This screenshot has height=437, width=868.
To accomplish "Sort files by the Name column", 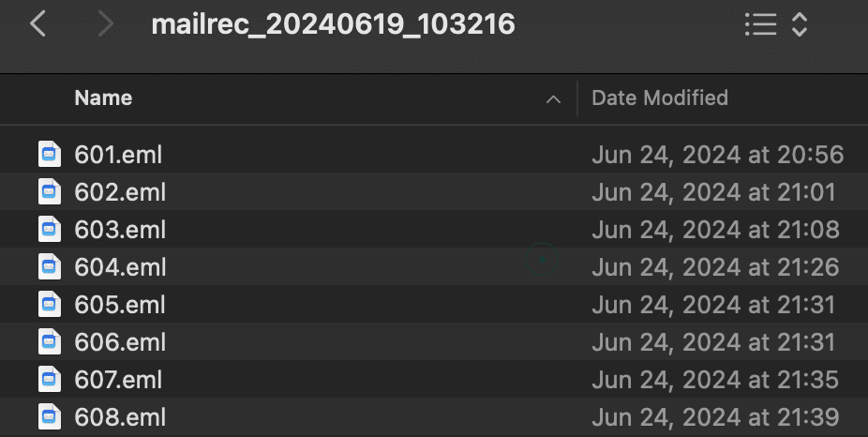I will 103,98.
